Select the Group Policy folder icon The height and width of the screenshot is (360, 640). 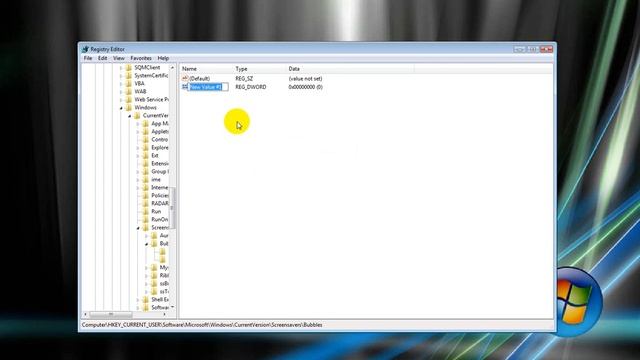pyautogui.click(x=146, y=171)
